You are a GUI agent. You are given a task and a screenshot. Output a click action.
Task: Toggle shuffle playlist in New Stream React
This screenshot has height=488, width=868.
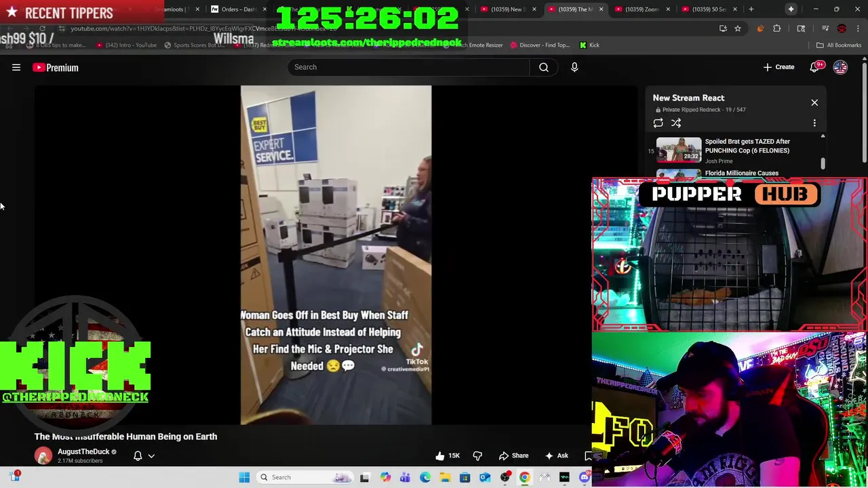click(x=676, y=123)
